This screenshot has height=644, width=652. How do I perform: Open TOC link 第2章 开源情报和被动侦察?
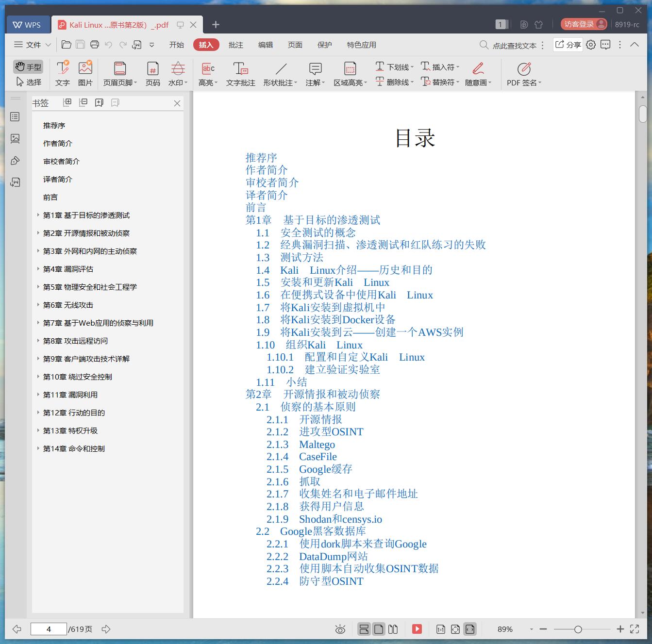(x=313, y=394)
